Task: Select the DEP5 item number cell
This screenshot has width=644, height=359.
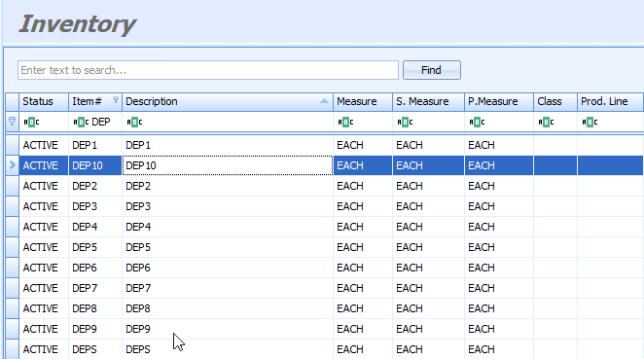Action: [95, 247]
